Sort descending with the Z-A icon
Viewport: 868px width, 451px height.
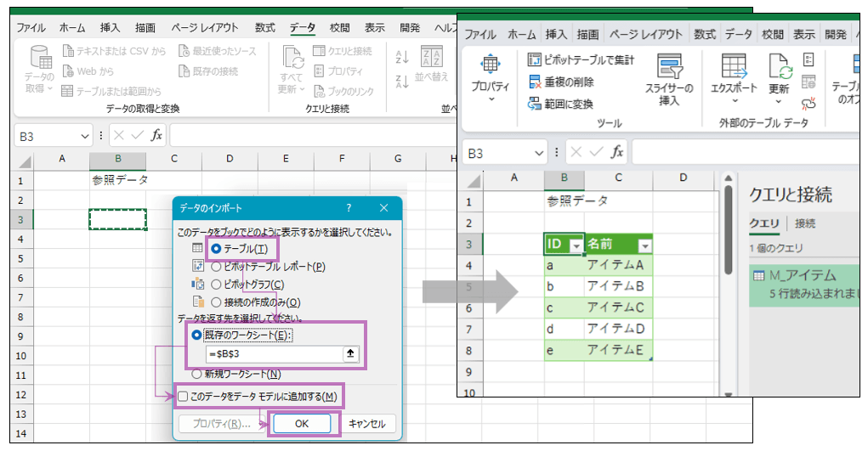coord(402,82)
